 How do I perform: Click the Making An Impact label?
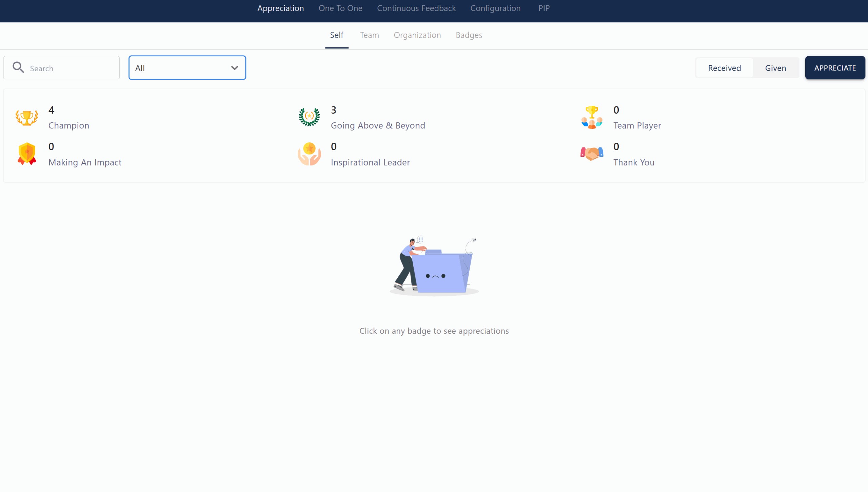(x=85, y=162)
